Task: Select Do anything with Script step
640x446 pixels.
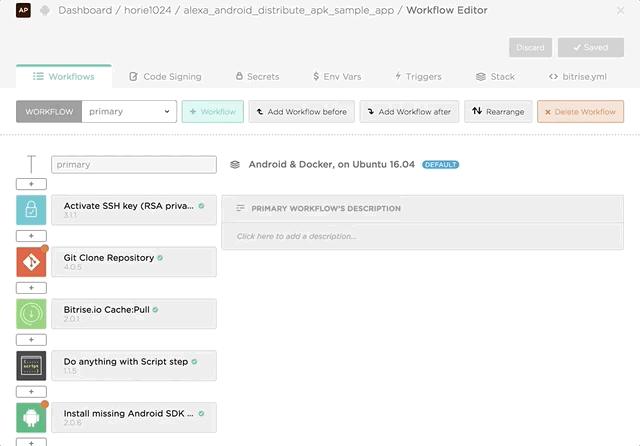Action: [x=134, y=366]
